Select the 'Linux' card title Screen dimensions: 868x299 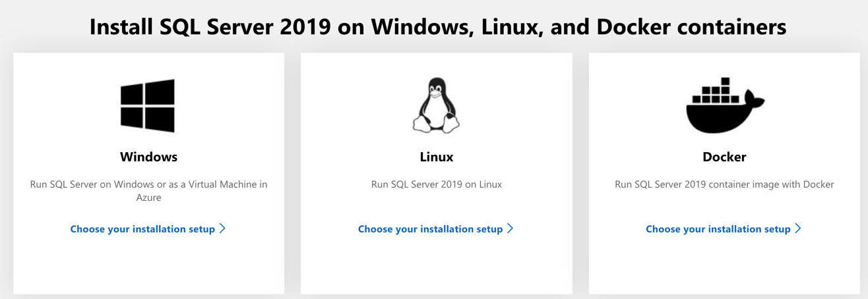point(436,157)
